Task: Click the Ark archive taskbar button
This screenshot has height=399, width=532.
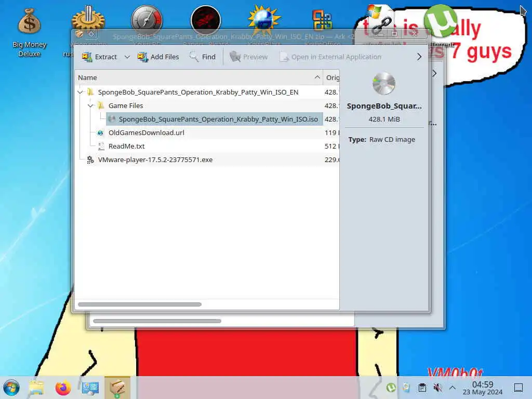Action: tap(117, 388)
